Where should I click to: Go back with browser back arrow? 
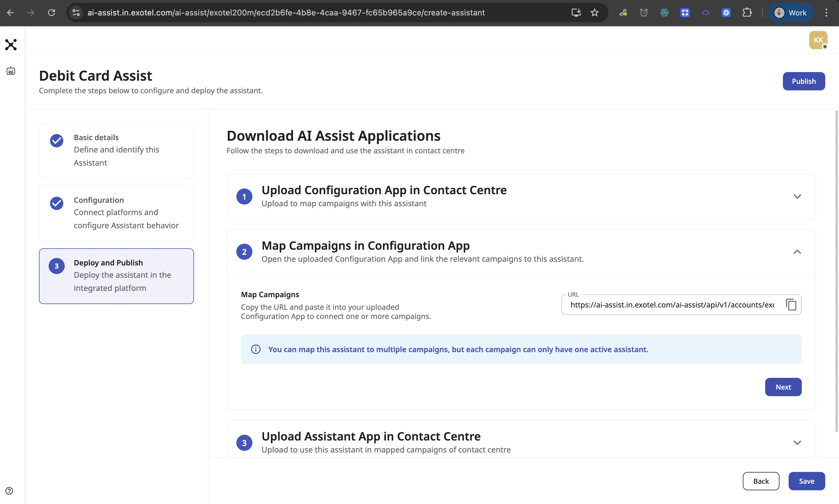click(10, 13)
